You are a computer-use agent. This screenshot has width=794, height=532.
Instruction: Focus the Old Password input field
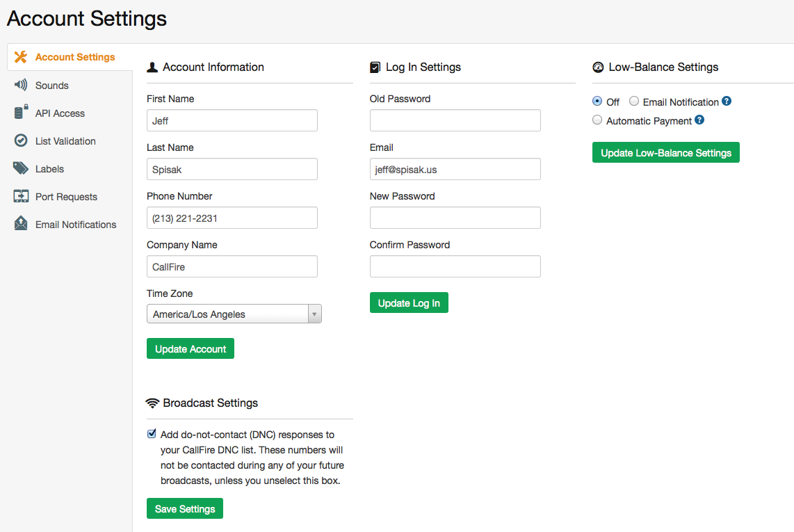(455, 120)
